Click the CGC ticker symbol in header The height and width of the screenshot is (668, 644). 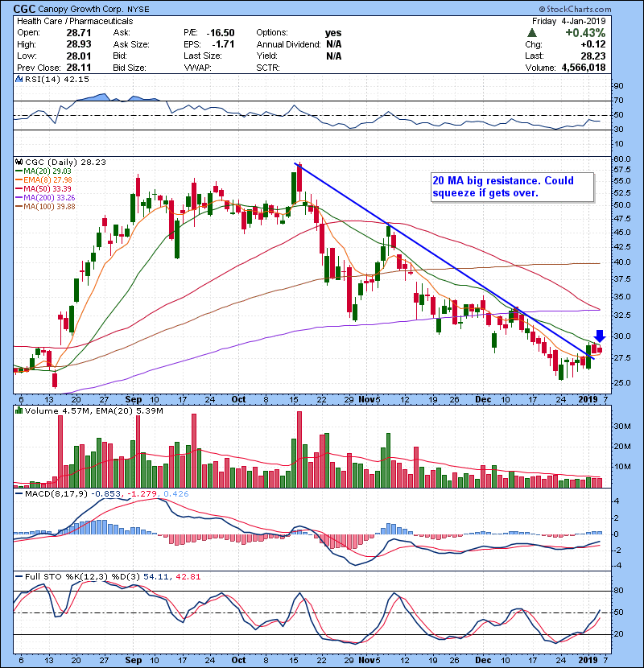24,9
